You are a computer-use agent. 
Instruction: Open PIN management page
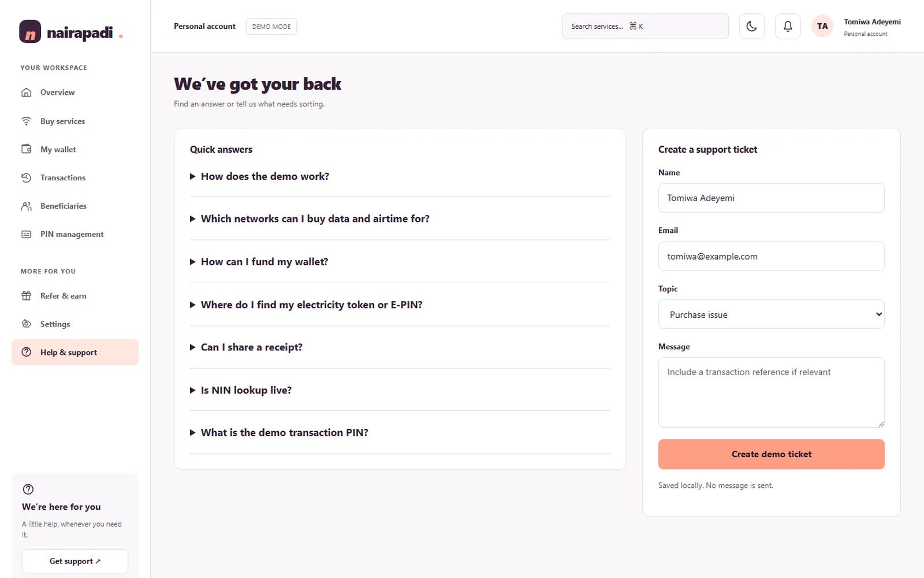75,234
